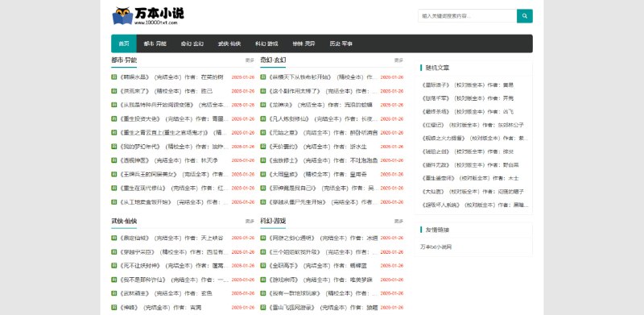This screenshot has width=644, height=315.
Task: Click 更多 in the 科幻·游戏 section
Action: (398, 222)
